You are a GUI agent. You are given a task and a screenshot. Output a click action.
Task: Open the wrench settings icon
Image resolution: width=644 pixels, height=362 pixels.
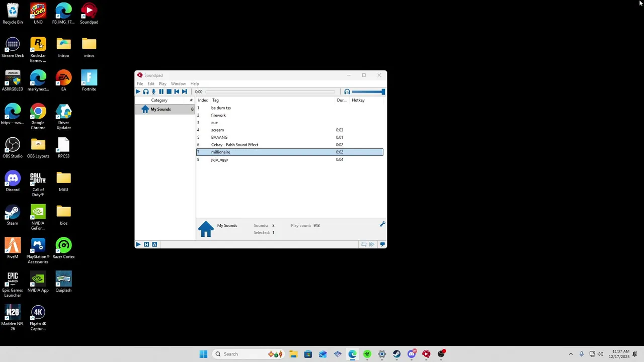pyautogui.click(x=382, y=224)
